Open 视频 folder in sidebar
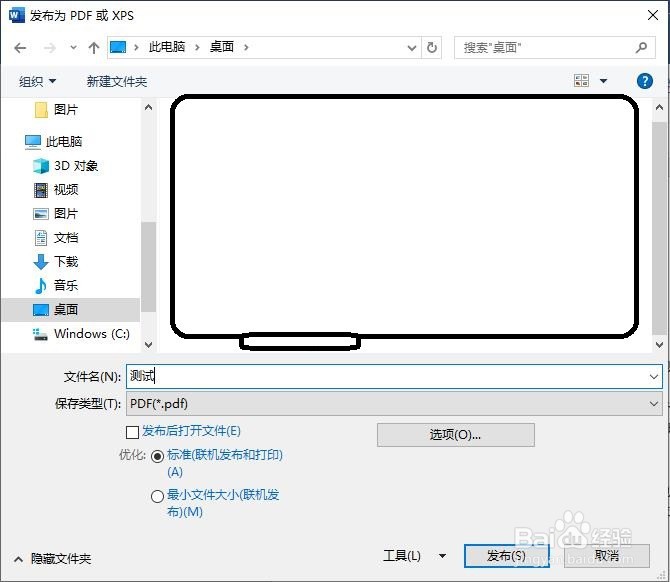The width and height of the screenshot is (670, 582). tap(66, 190)
